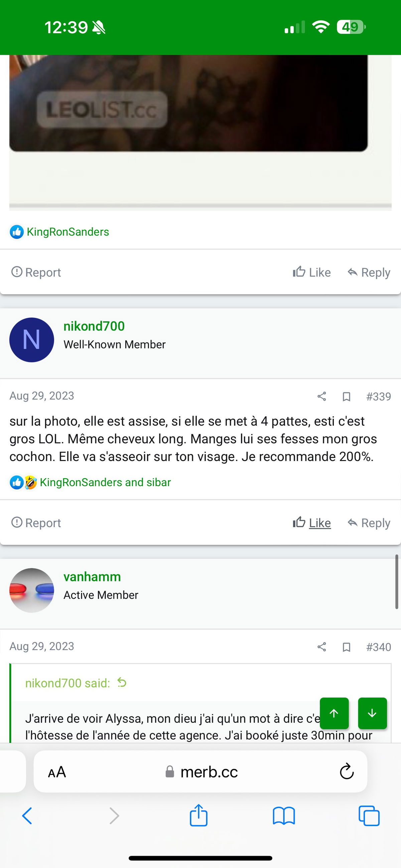
Task: Reload the merb.cc page
Action: [347, 771]
